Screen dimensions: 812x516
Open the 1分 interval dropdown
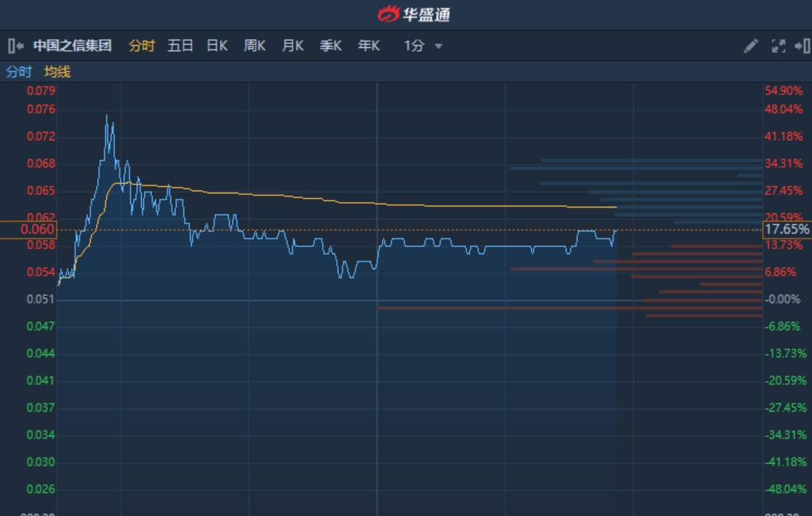point(414,46)
